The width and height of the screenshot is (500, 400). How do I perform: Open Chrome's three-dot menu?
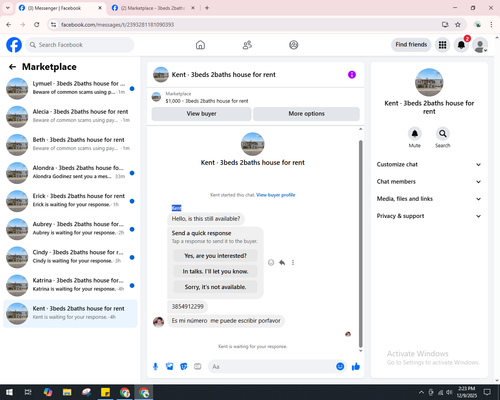[491, 25]
